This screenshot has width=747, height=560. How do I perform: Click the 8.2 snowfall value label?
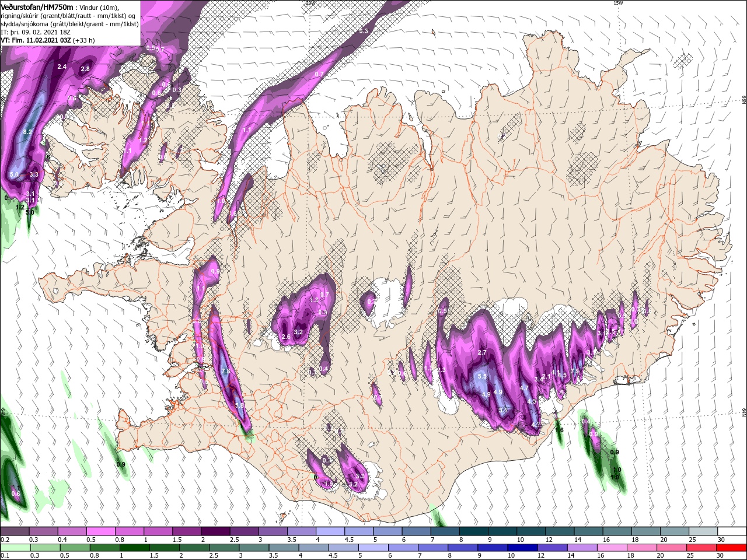tap(27, 132)
